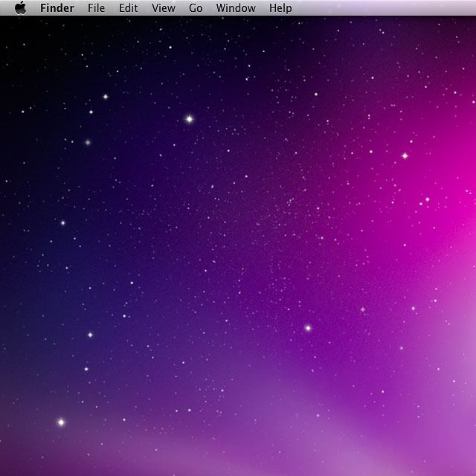
Task: Open the Edit menu
Action: click(129, 8)
